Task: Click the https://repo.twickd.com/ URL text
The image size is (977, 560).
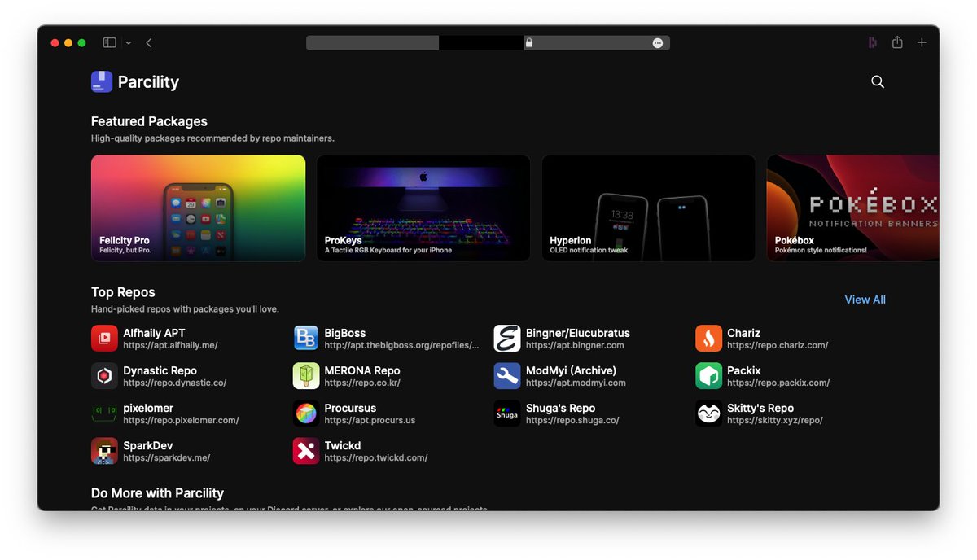Action: [x=375, y=457]
